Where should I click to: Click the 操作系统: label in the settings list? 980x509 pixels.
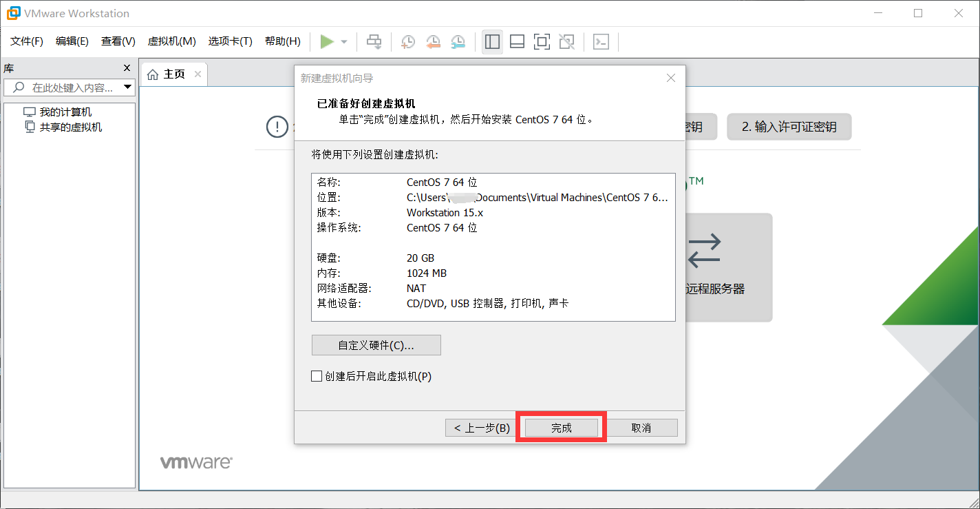(x=339, y=228)
